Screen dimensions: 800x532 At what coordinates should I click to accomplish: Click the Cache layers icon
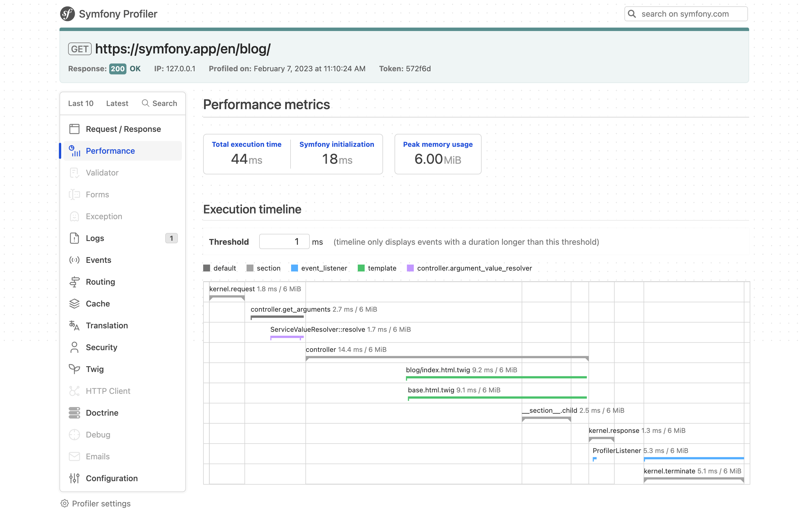(74, 304)
